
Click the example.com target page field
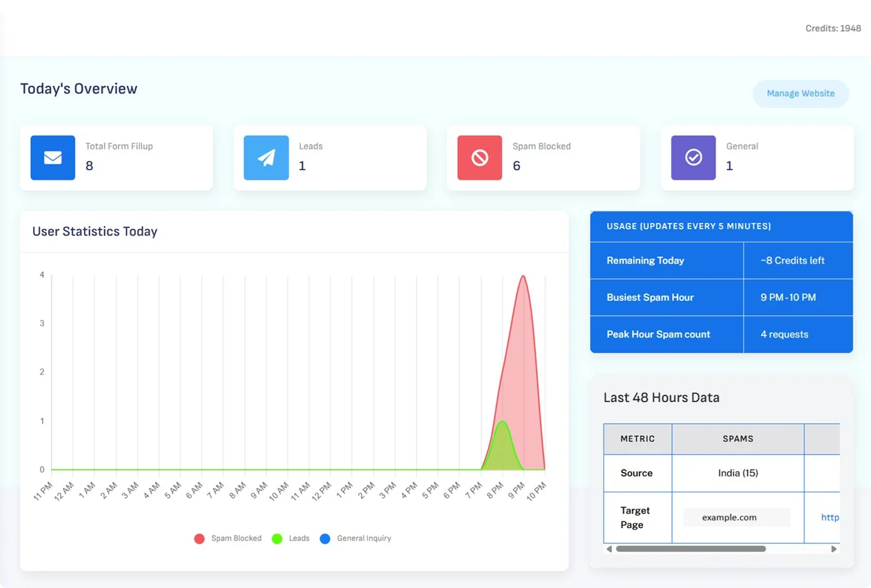737,517
